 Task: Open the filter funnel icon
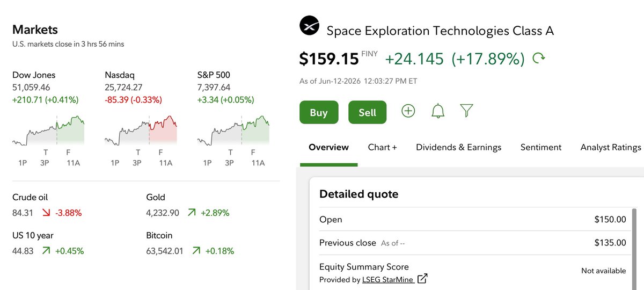pos(467,111)
